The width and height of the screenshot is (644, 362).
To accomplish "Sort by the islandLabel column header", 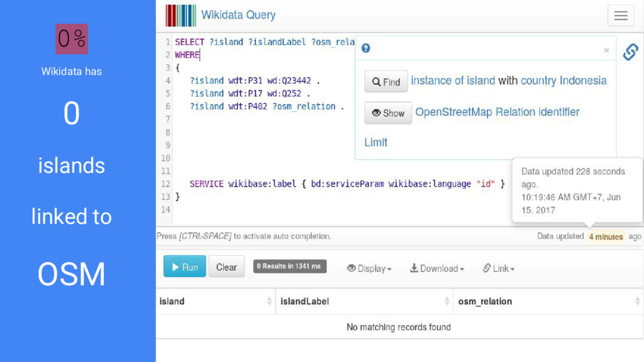I will point(364,301).
